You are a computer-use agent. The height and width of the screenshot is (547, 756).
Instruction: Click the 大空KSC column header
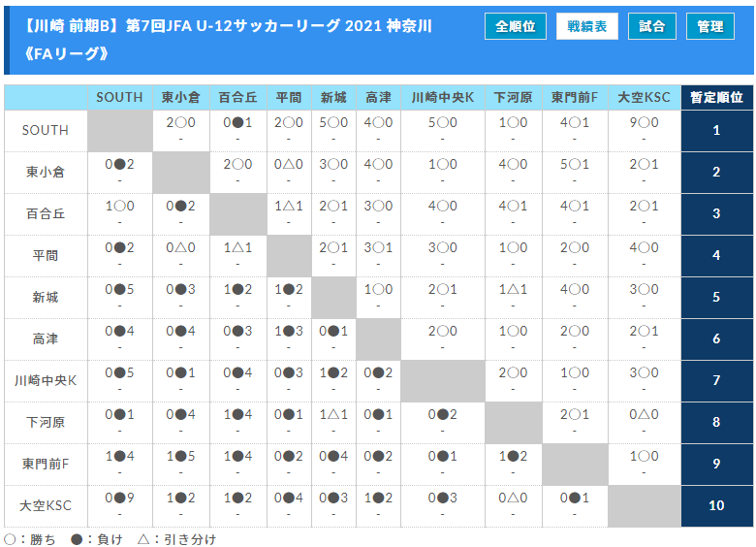click(x=645, y=97)
